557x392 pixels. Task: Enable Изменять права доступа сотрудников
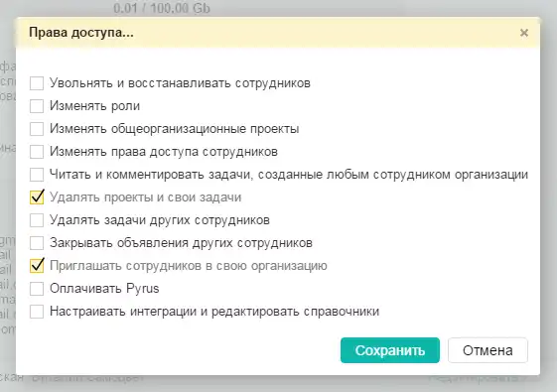(x=37, y=152)
